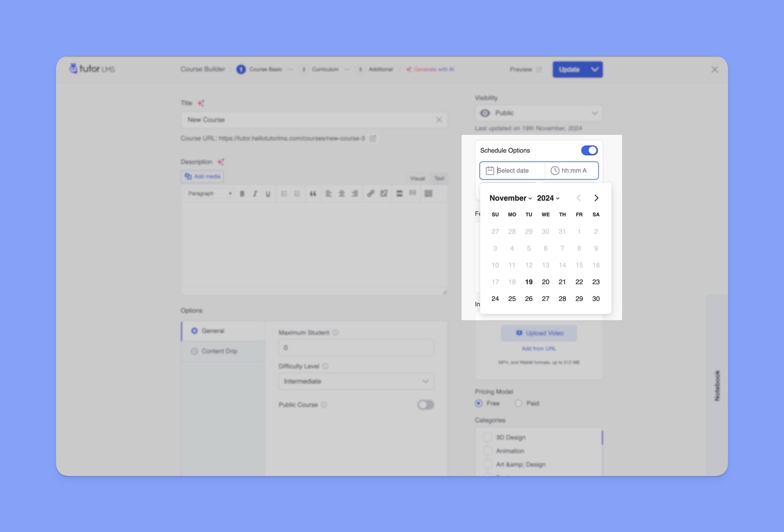
Task: Expand the November year 2024 selector
Action: (x=548, y=198)
